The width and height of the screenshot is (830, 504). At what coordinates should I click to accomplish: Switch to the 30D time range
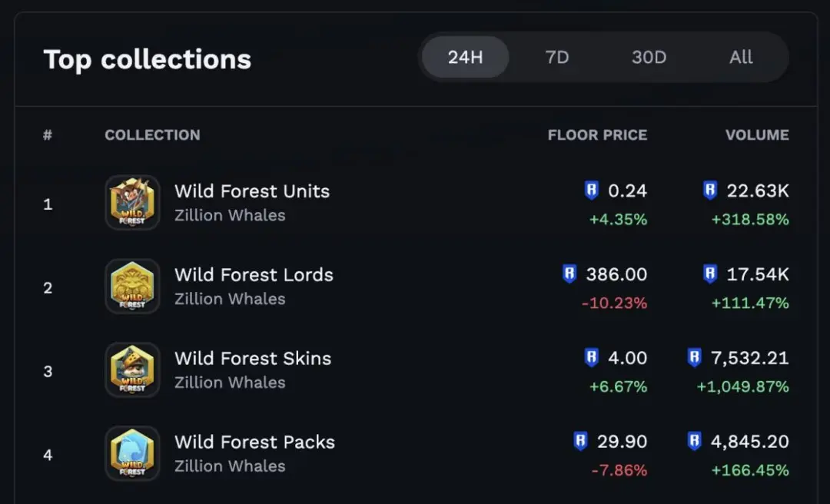click(649, 57)
